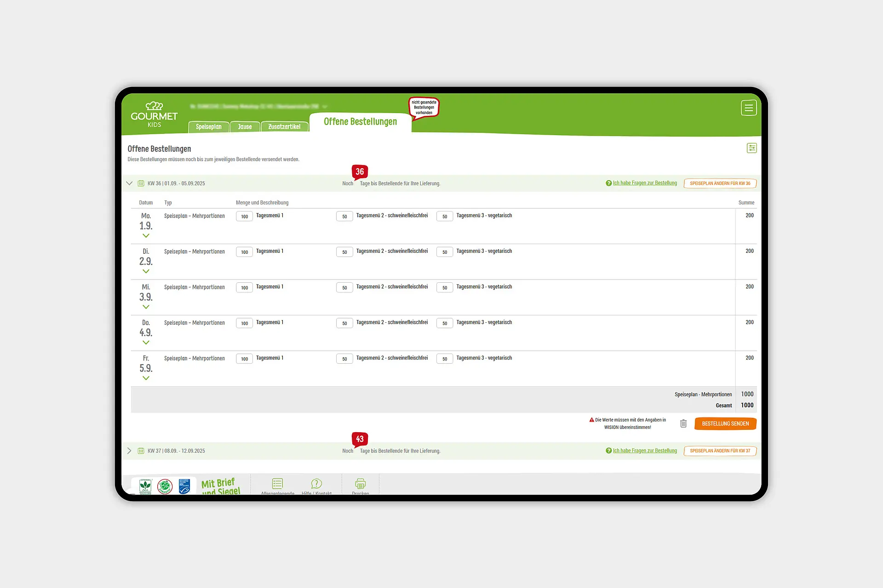Expand Friday 5.9. details chevron
Image resolution: width=883 pixels, height=588 pixels.
click(x=146, y=378)
